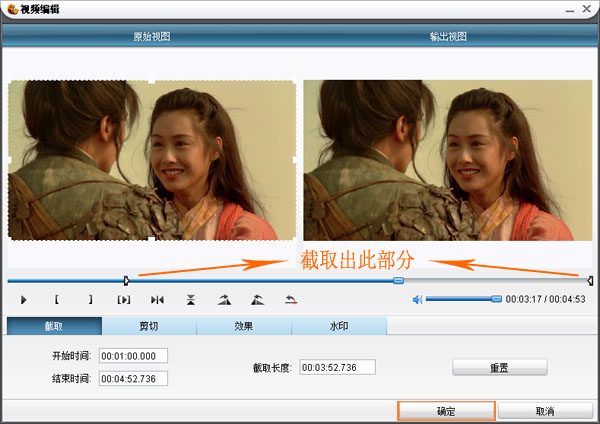Click the 结束时间 input field
This screenshot has width=600, height=424.
(x=133, y=378)
